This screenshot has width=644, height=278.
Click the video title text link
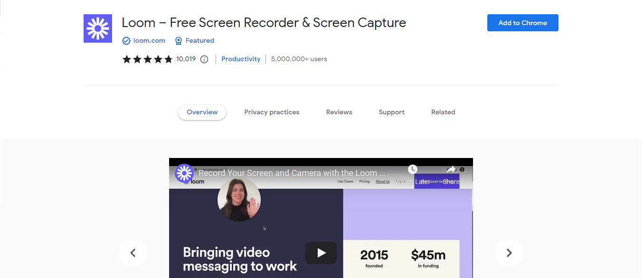point(292,173)
